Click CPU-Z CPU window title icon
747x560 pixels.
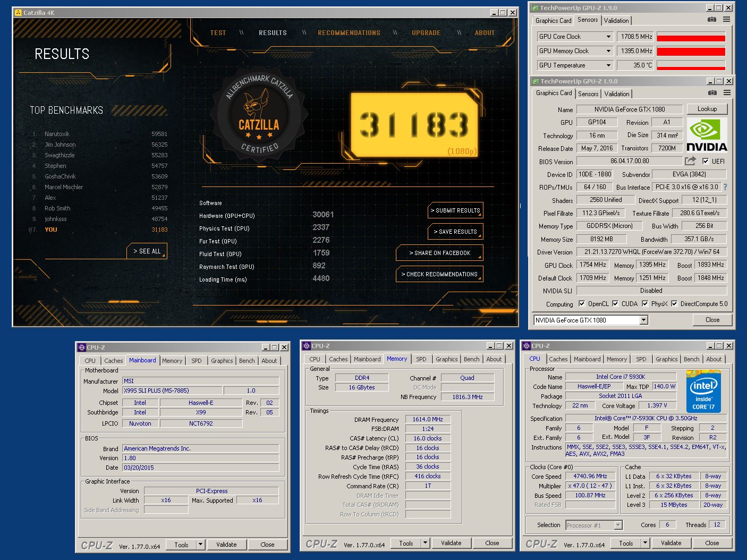(527, 346)
